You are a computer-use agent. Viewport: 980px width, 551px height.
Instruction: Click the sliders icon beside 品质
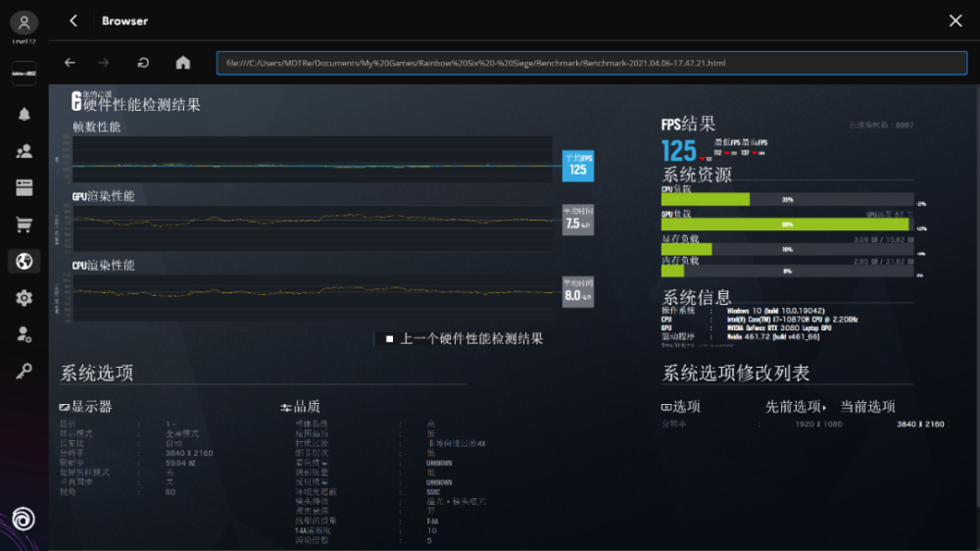[x=286, y=408]
